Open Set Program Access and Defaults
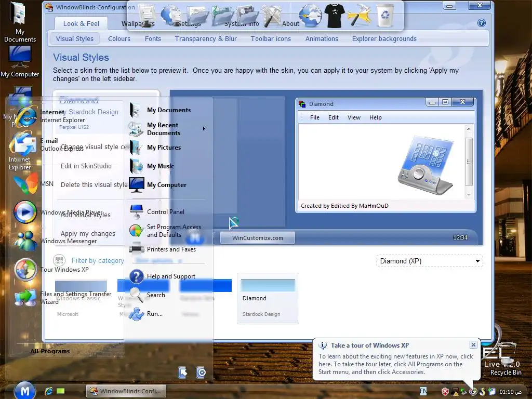The image size is (532, 399). pos(166,231)
